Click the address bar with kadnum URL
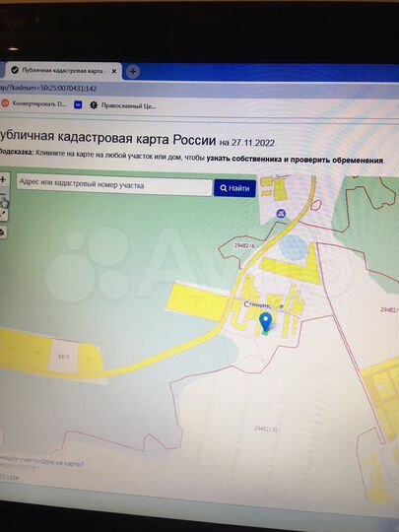 coord(199,90)
